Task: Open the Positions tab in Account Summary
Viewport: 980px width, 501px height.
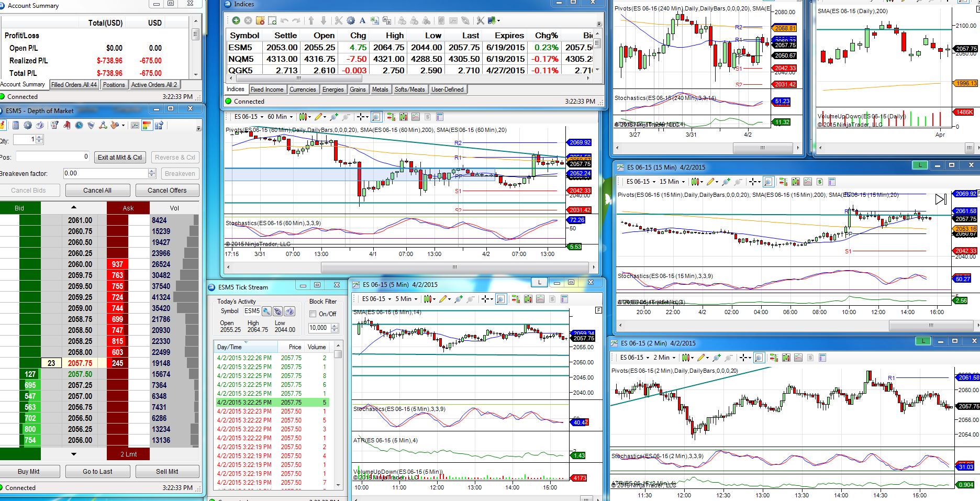Action: pos(114,85)
